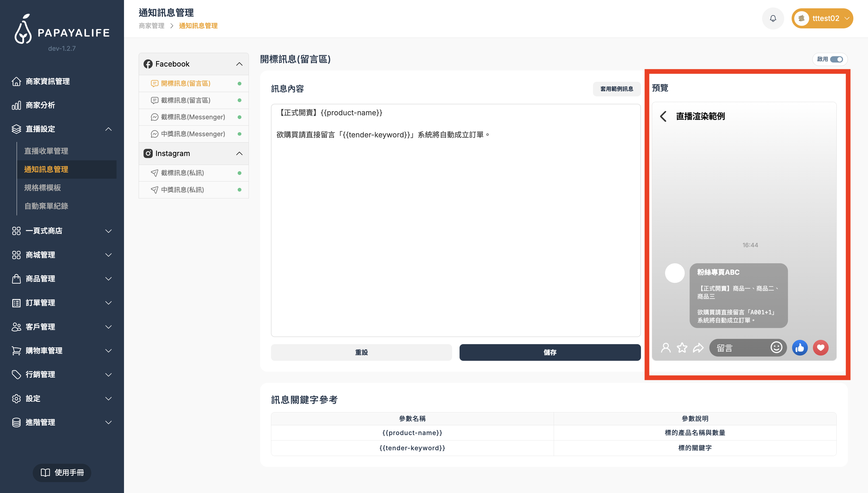
Task: Click the 套用範例訊息 button
Action: click(616, 89)
